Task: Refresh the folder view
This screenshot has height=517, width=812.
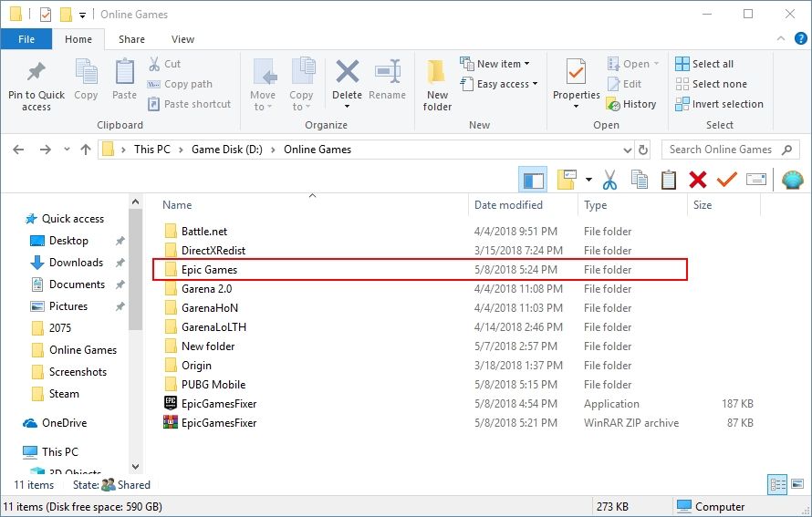Action: 644,150
